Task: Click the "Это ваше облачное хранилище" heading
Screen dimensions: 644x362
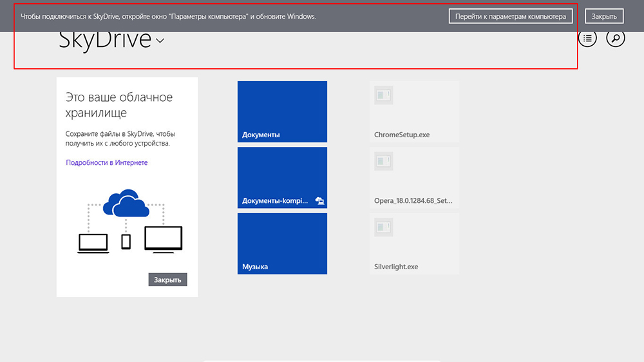Action: pyautogui.click(x=118, y=105)
